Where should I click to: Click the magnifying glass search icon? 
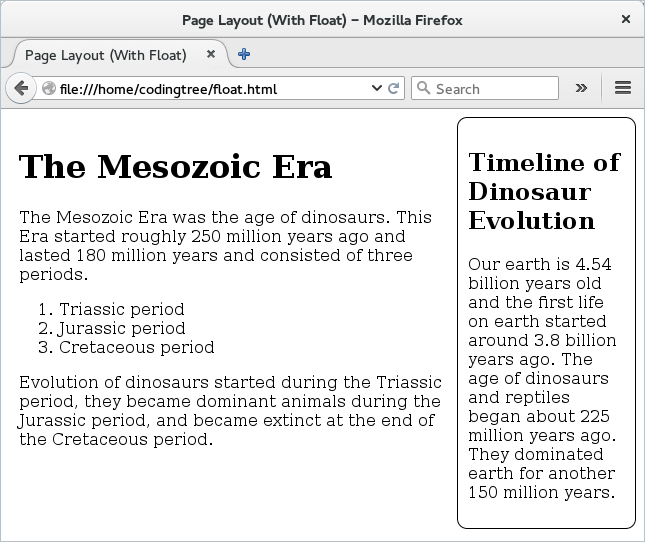point(423,89)
